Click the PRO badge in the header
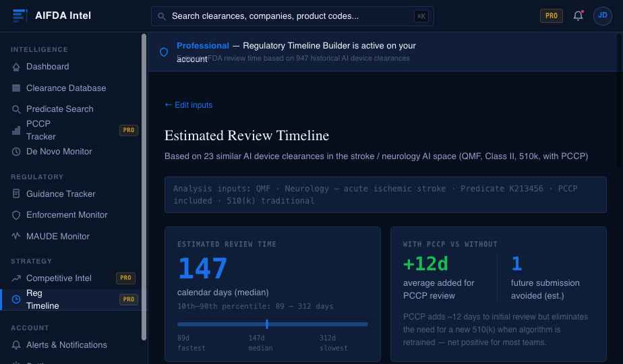 pyautogui.click(x=551, y=16)
